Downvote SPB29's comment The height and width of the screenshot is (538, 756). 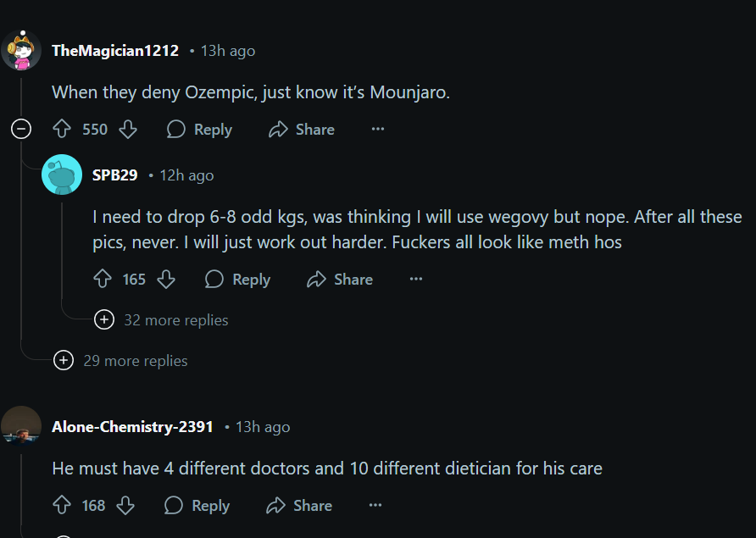166,280
